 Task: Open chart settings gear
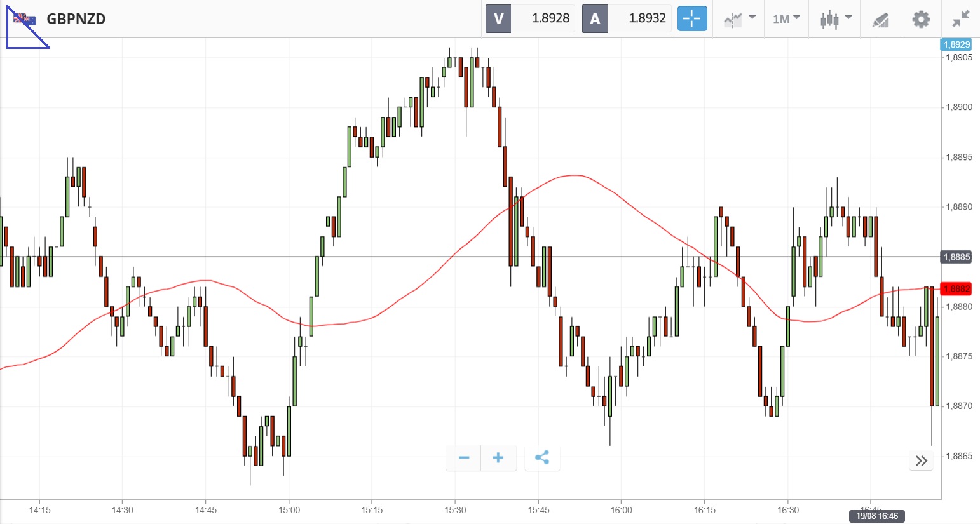coord(921,19)
